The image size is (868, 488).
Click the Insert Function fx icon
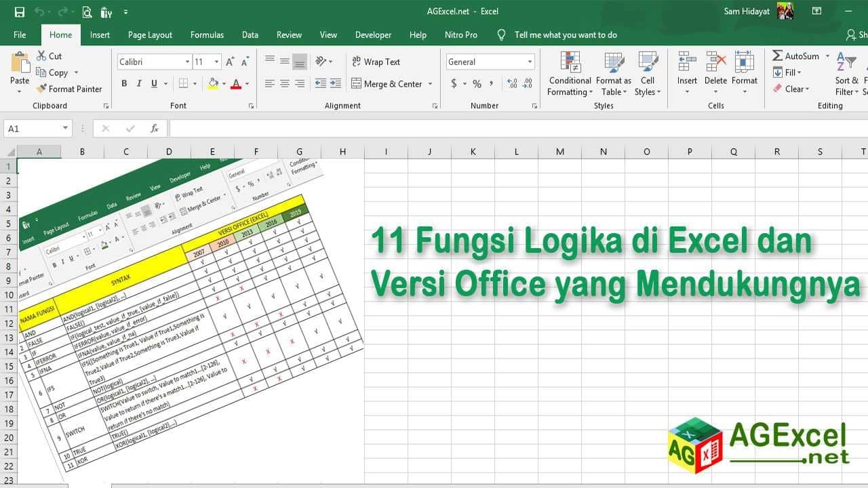point(155,128)
